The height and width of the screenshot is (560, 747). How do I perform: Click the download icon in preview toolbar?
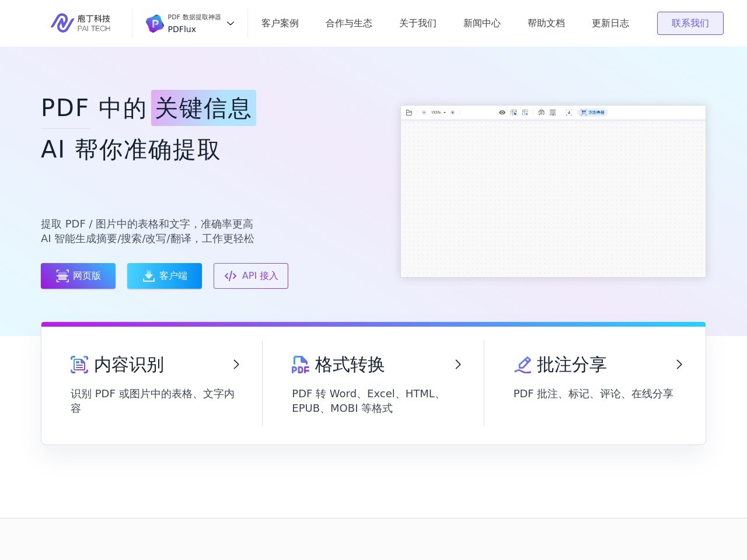point(569,113)
